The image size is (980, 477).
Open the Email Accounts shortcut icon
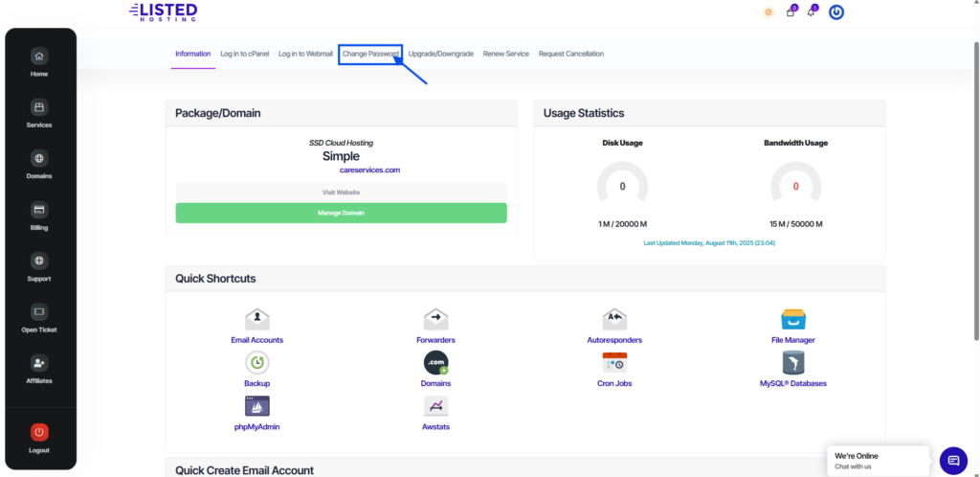(x=256, y=319)
